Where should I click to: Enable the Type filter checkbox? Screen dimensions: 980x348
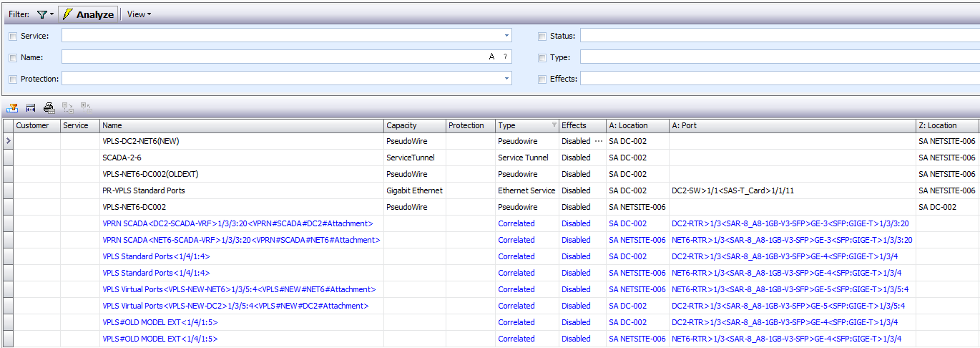[x=542, y=57]
